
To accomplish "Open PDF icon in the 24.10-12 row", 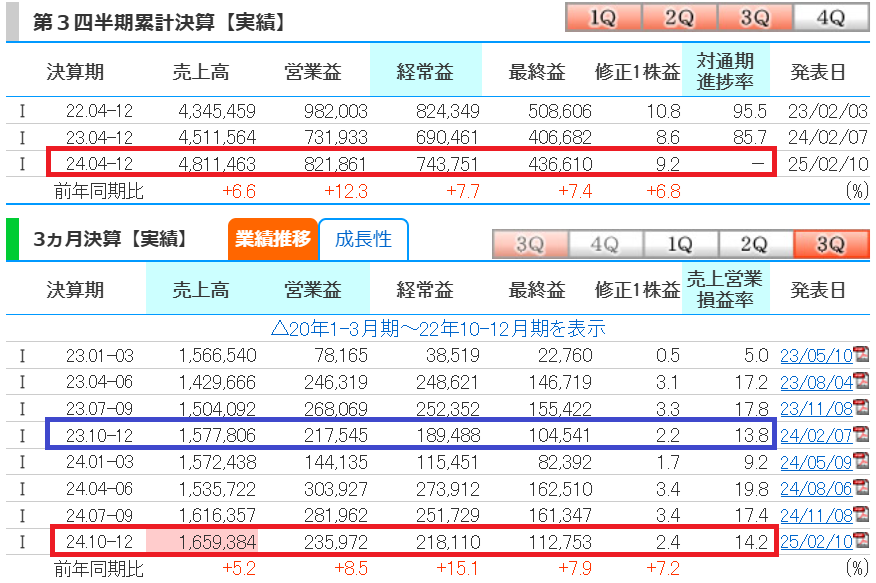I will tap(861, 541).
